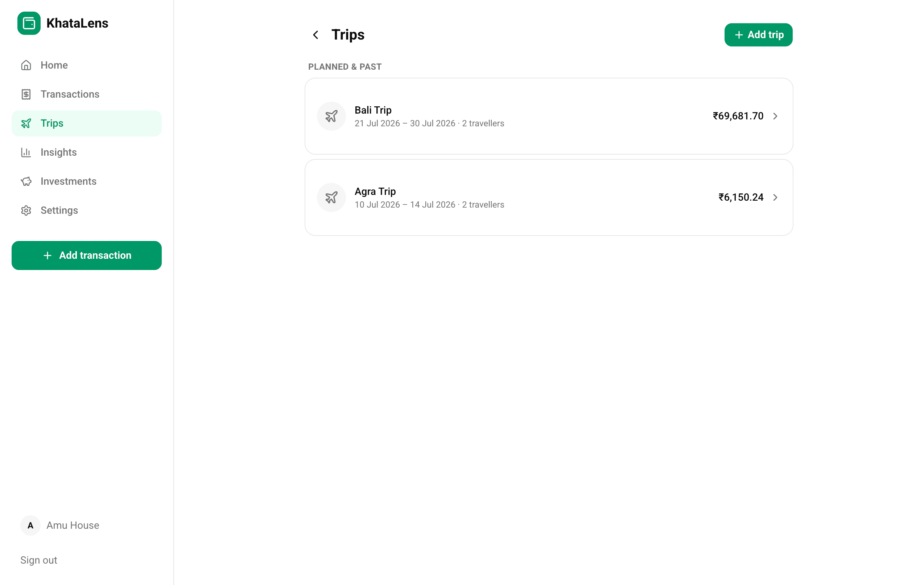Open Bali Trip via its chevron arrow
This screenshot has width=924, height=585.
(775, 116)
